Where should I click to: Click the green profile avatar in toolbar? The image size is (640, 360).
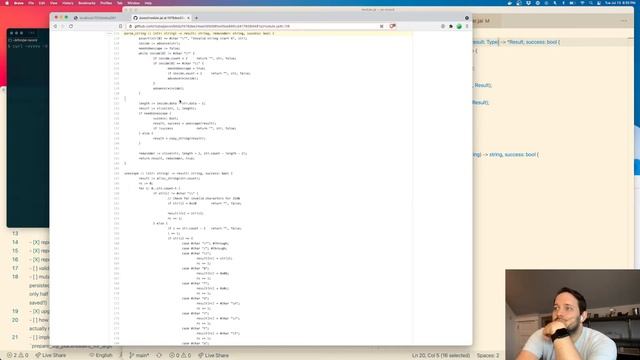pos(459,26)
